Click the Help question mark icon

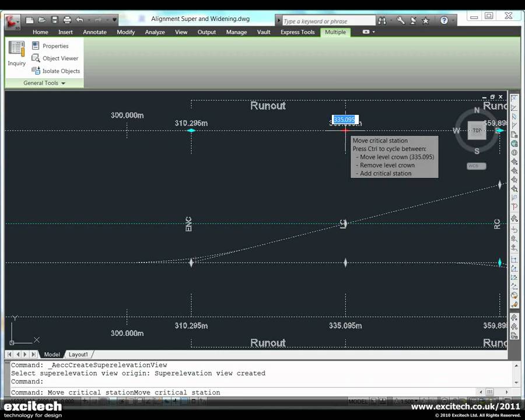[x=444, y=21]
